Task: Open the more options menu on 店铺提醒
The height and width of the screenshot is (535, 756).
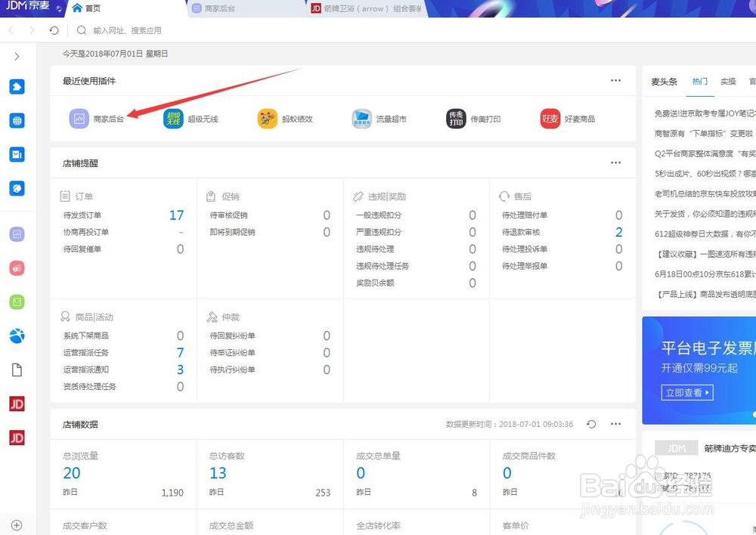Action: tap(615, 162)
